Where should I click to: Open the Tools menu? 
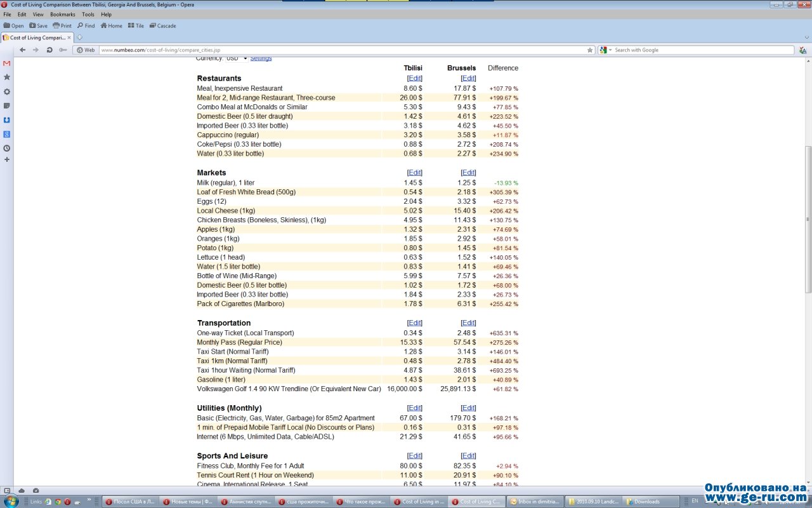88,15
